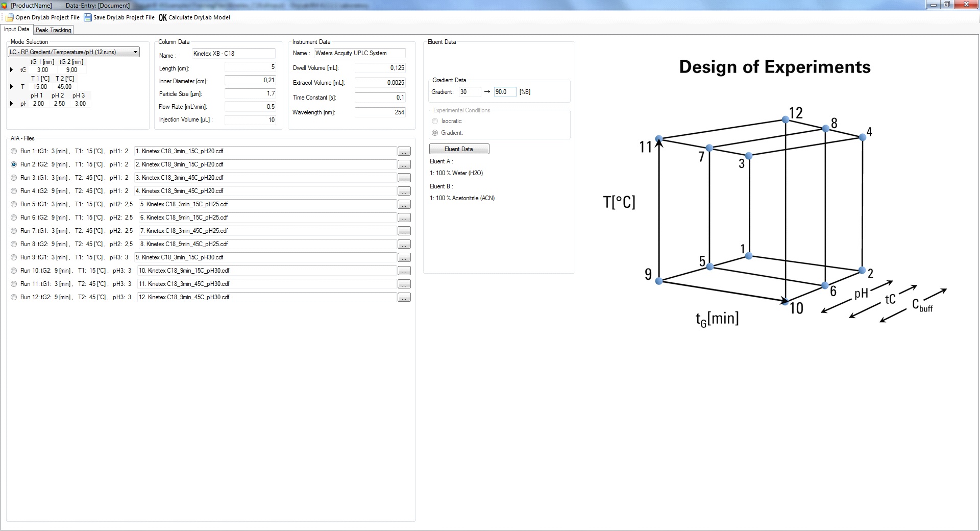Click the Flow Rate input field
980x531 pixels.
tap(250, 107)
